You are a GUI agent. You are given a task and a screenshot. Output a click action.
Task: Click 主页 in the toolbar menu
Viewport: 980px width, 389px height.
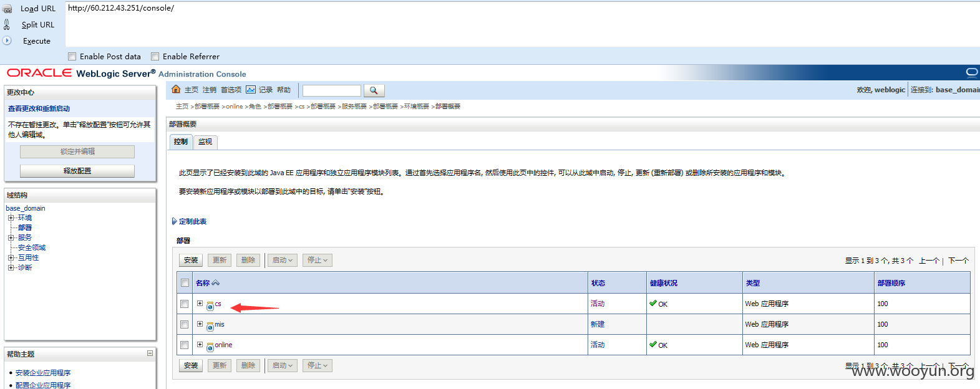point(192,90)
